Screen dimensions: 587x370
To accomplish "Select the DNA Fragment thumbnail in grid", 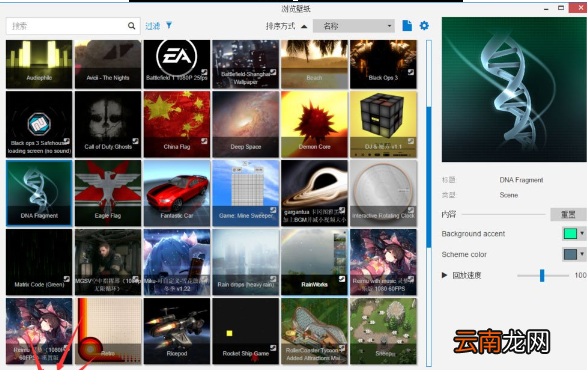I will pyautogui.click(x=39, y=193).
